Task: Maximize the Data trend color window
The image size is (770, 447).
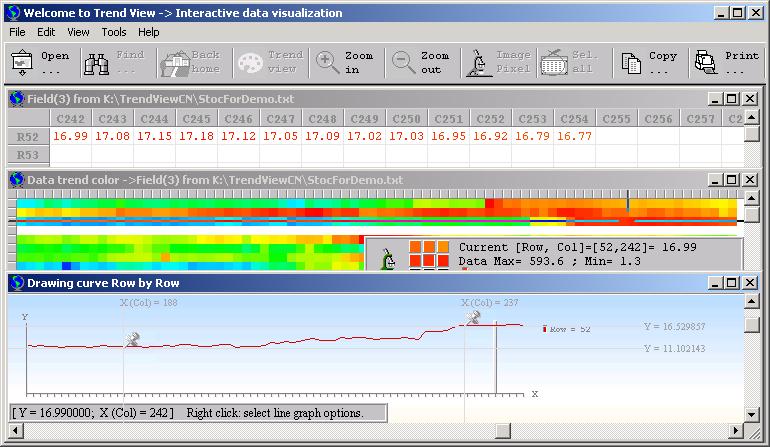Action: point(732,180)
